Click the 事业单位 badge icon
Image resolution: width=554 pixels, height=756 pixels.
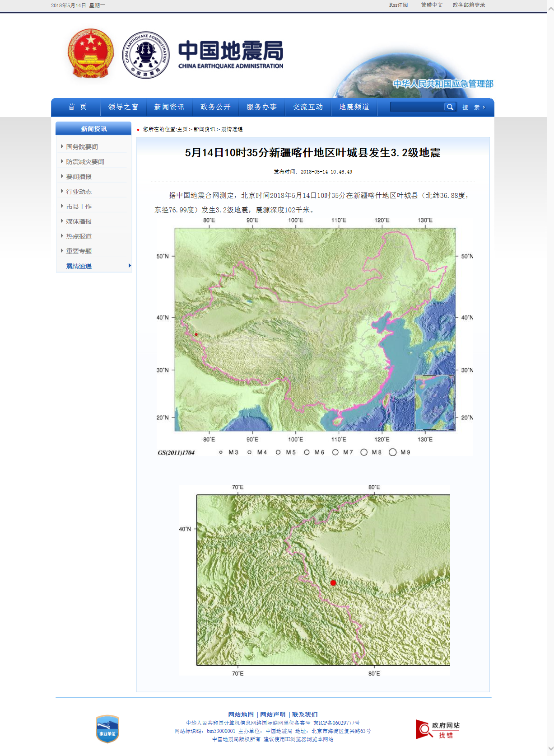107,729
